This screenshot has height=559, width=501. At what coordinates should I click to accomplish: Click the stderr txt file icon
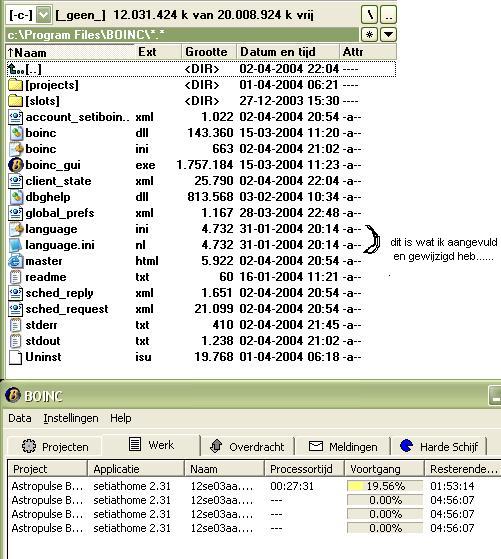(x=15, y=325)
